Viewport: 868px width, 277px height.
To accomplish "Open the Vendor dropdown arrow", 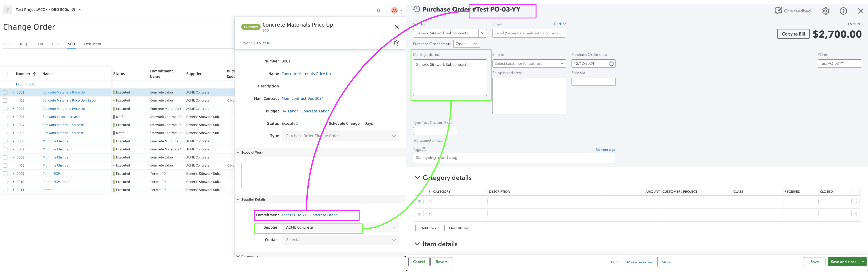I will coord(483,33).
